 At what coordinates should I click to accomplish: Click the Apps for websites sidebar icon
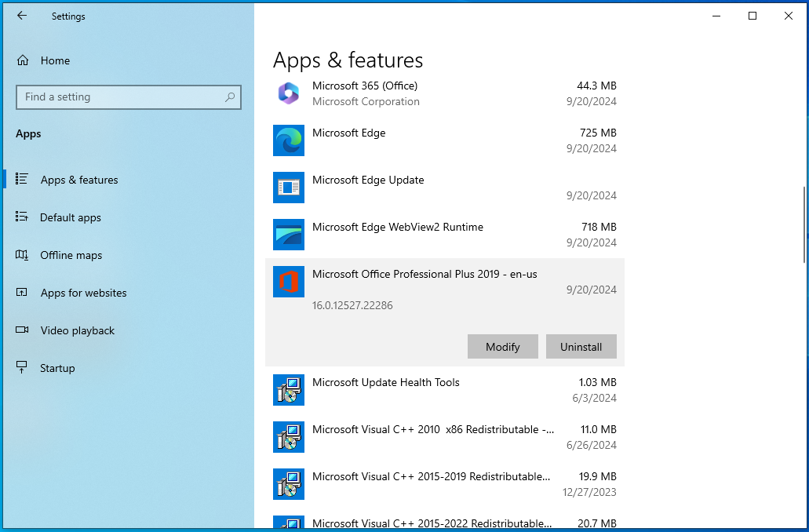pos(22,293)
